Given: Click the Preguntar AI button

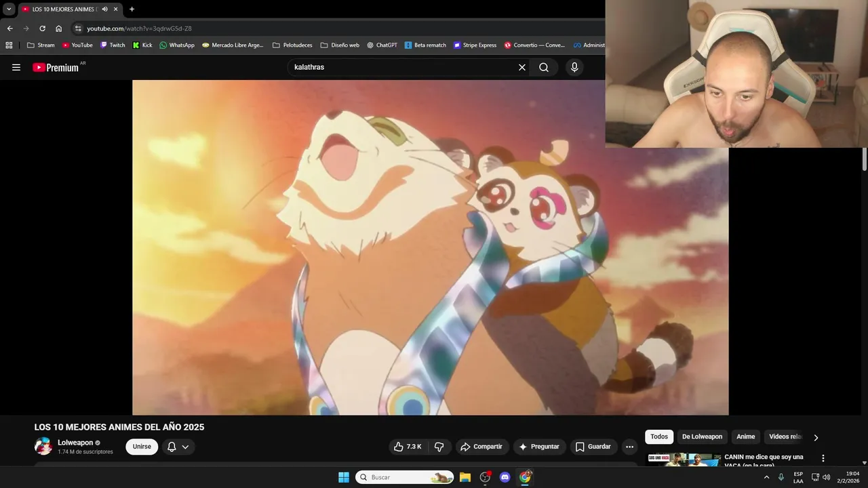Looking at the screenshot, I should (539, 447).
